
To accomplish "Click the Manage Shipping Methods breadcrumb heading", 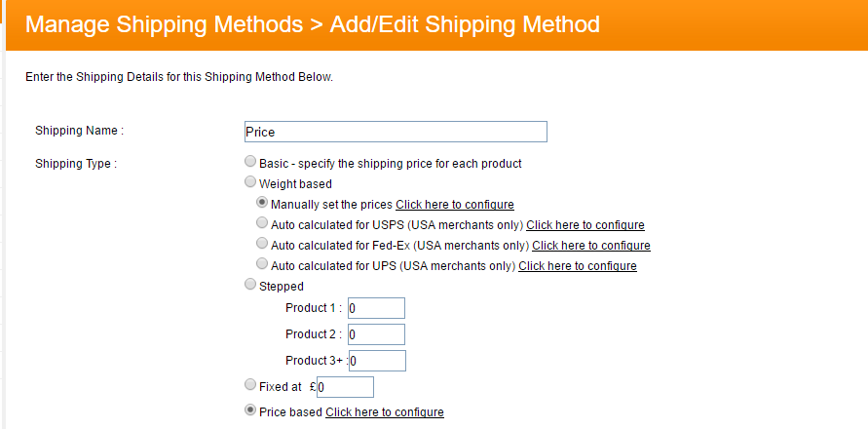I will coord(164,24).
